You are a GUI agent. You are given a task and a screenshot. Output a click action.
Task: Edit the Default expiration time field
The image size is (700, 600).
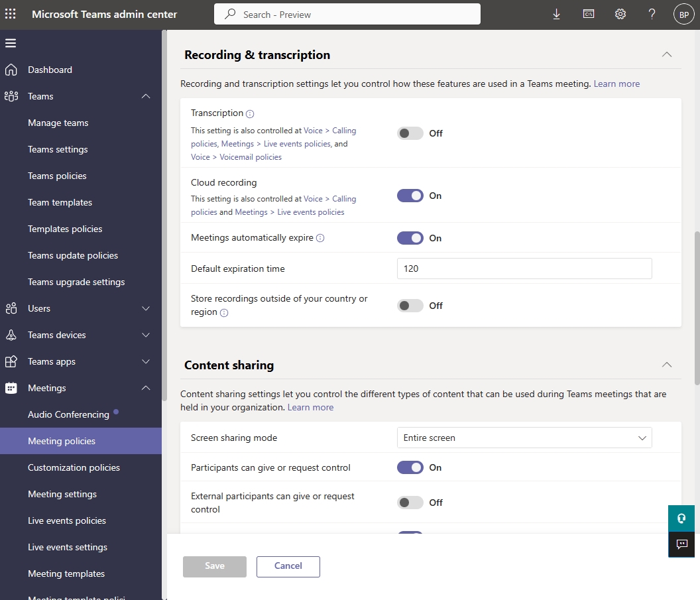524,269
